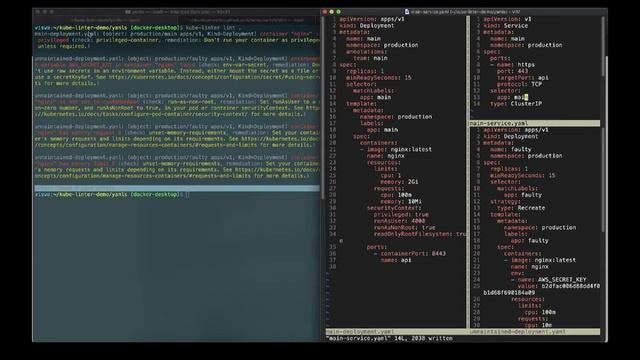Click "cpu: 10m" in unmaintained-deployment pane

tap(538, 325)
